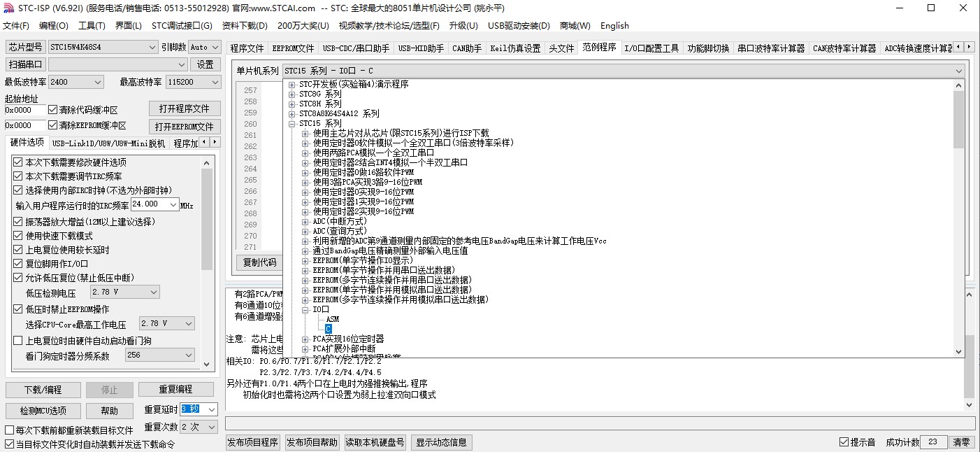Image resolution: width=980 pixels, height=452 pixels.
Task: Select the highlighted C item under IO口
Action: click(329, 329)
